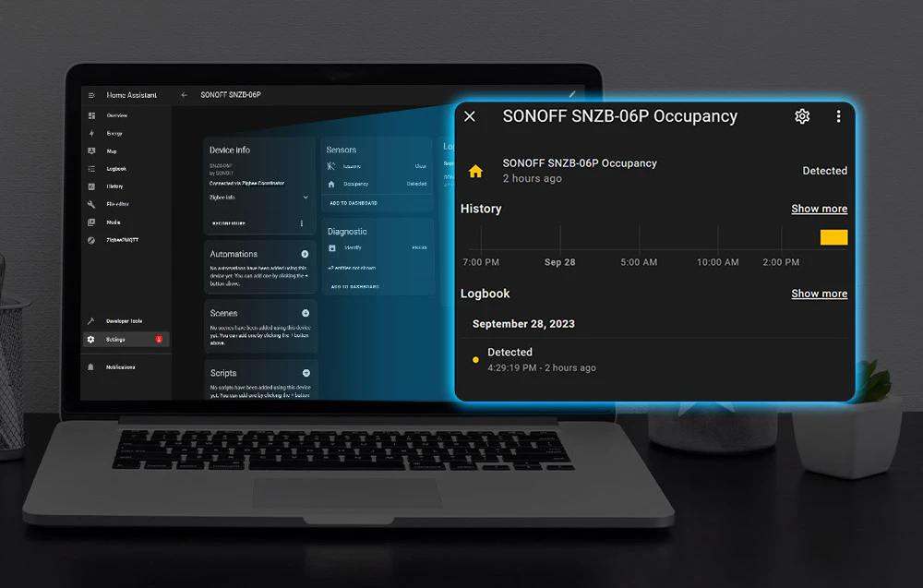
Task: Click Show more link next to Logbook
Action: 819,294
